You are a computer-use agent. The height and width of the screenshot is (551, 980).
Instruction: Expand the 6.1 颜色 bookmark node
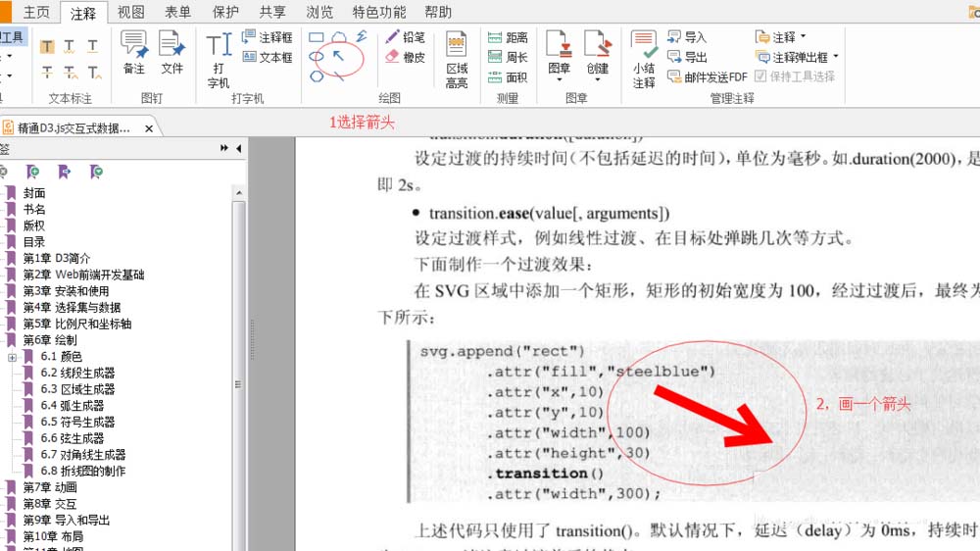tap(13, 357)
